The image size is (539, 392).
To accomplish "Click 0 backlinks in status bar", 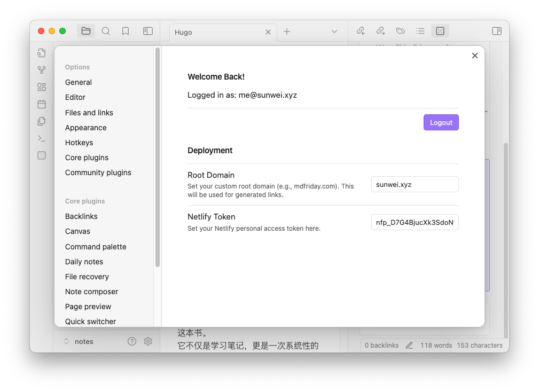I will click(x=381, y=346).
